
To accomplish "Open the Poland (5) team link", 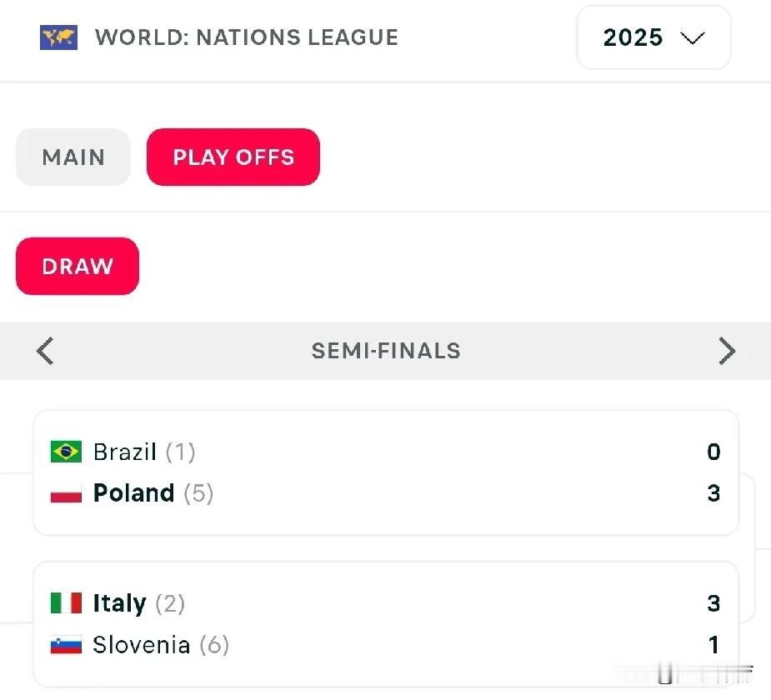I will click(x=153, y=493).
